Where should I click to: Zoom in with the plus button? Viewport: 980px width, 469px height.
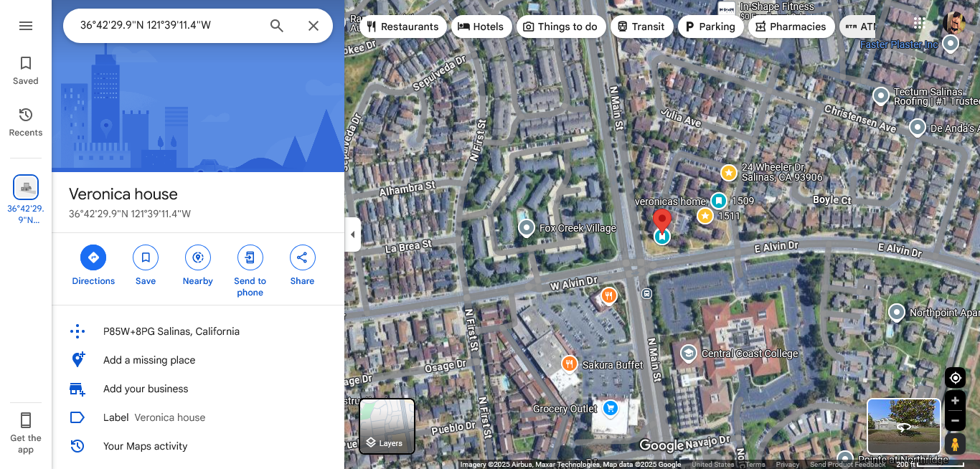(x=955, y=401)
